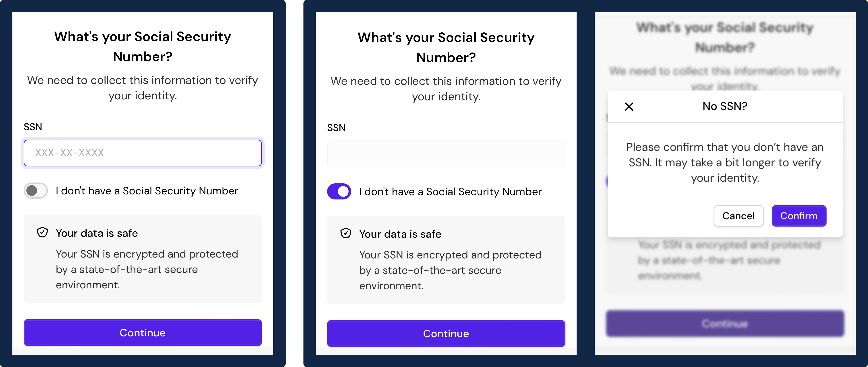
Task: Click Continue in the middle panel
Action: (446, 333)
